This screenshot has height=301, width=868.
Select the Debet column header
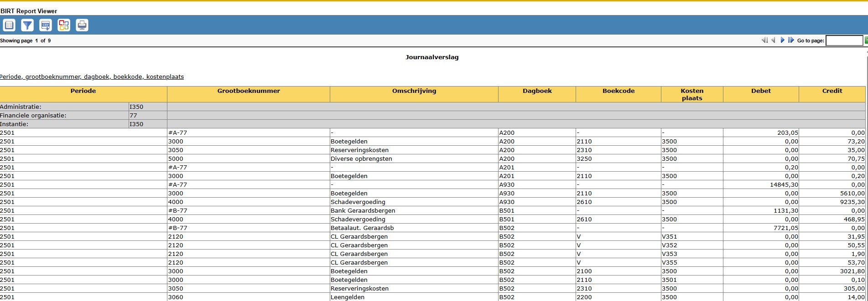click(761, 91)
